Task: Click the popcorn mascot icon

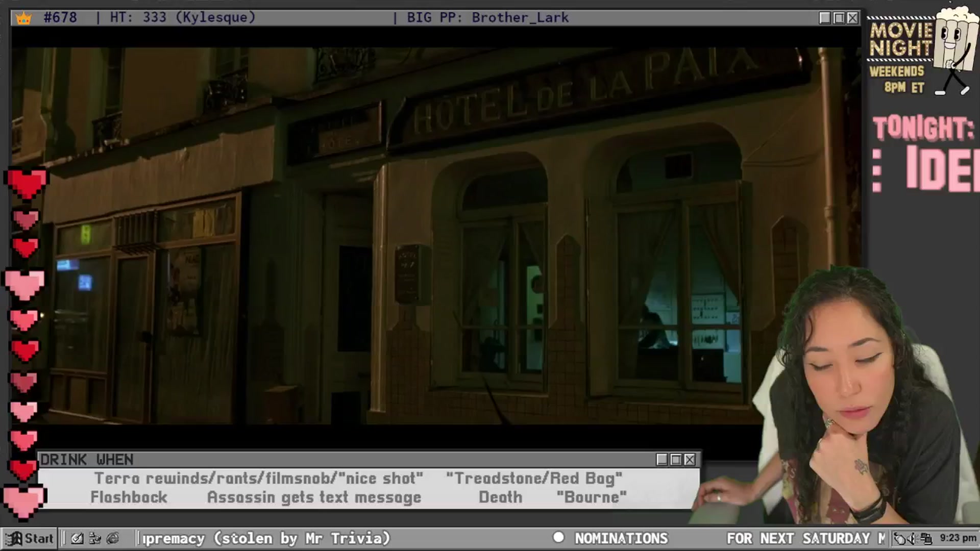Action: tap(957, 50)
